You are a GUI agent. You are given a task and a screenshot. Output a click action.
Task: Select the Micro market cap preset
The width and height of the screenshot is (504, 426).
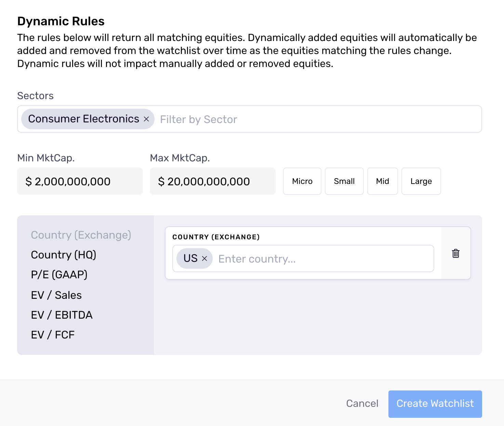pyautogui.click(x=302, y=181)
